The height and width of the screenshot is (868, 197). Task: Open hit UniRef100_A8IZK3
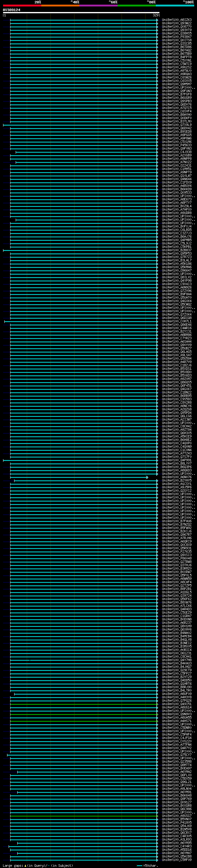(176, 20)
